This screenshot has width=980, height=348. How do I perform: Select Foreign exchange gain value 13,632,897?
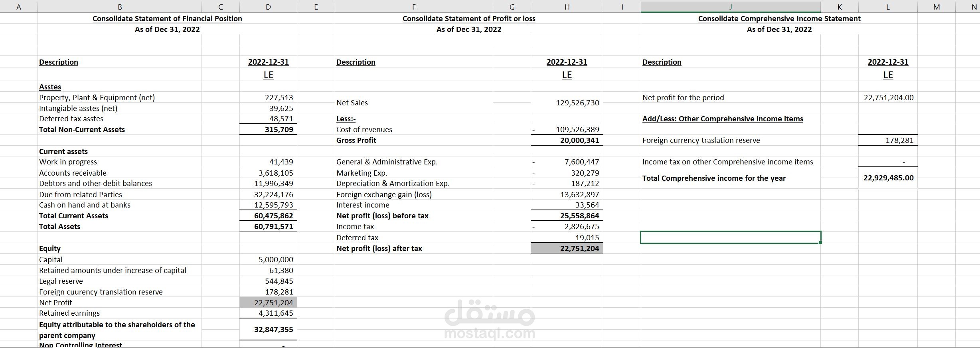point(579,194)
